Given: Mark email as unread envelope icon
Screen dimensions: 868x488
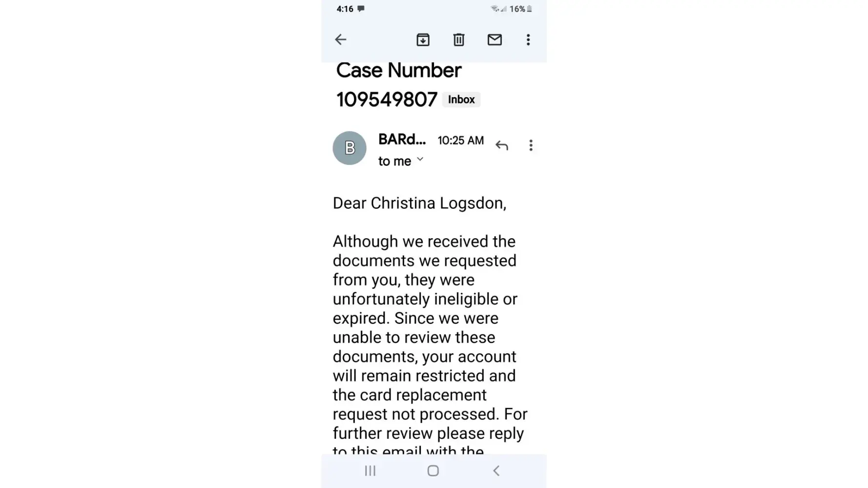Looking at the screenshot, I should 495,40.
